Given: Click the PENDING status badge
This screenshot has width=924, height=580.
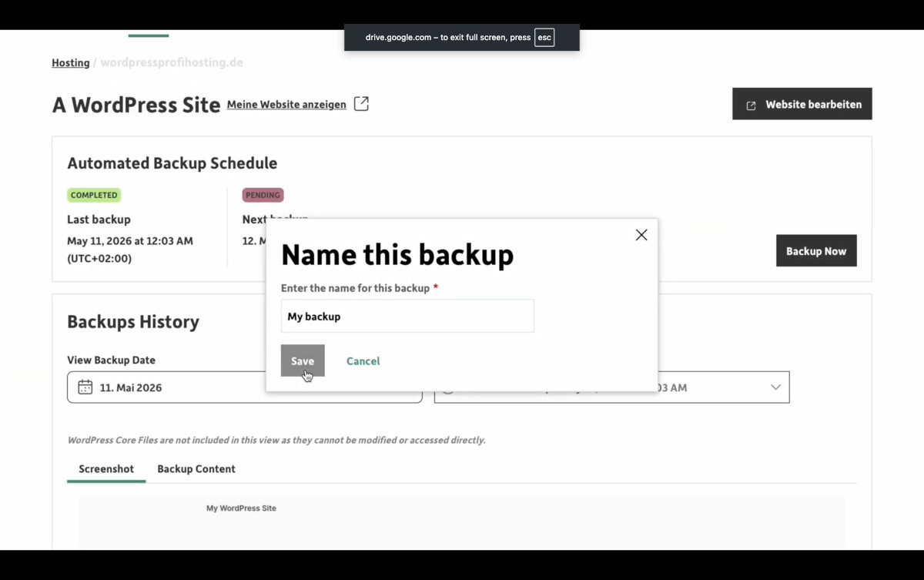Looking at the screenshot, I should pyautogui.click(x=263, y=195).
